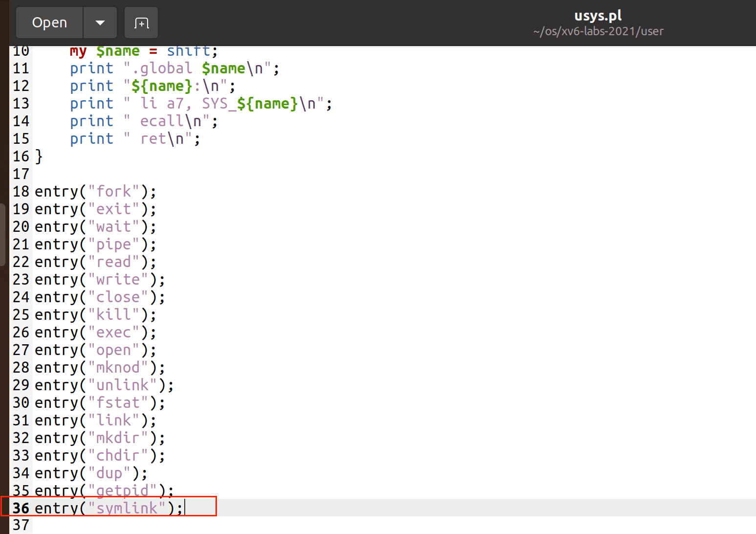This screenshot has height=534, width=756.
Task: Expand the recent files dropdown arrow
Action: (100, 22)
